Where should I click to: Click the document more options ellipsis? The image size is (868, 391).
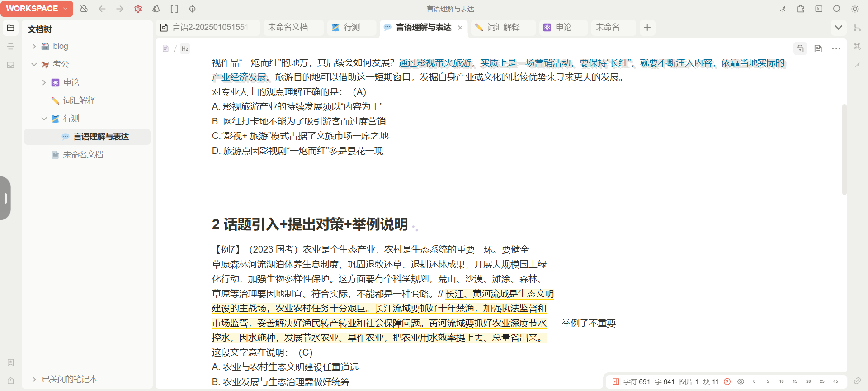[836, 49]
